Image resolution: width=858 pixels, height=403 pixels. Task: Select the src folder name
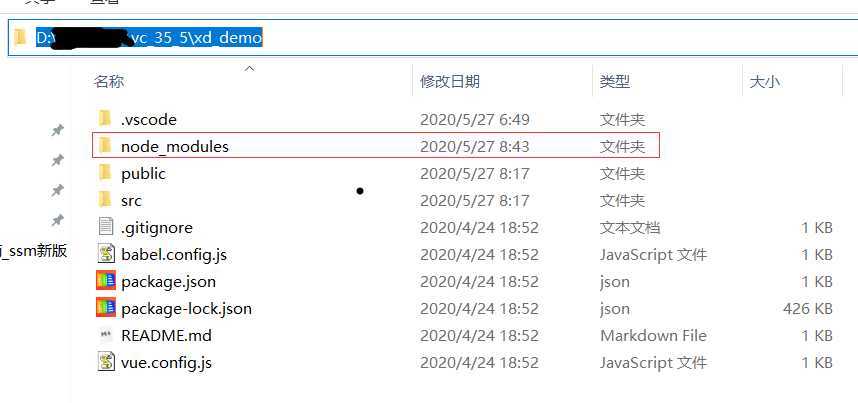click(x=131, y=200)
